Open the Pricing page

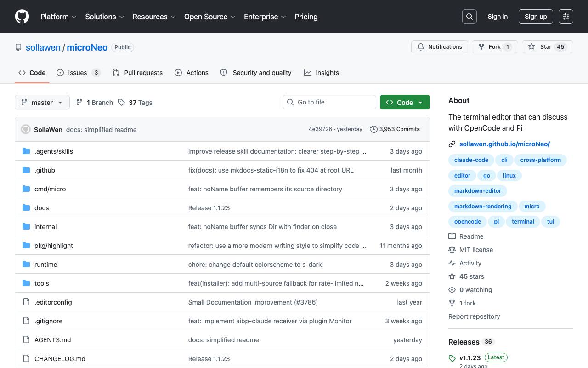pyautogui.click(x=306, y=17)
